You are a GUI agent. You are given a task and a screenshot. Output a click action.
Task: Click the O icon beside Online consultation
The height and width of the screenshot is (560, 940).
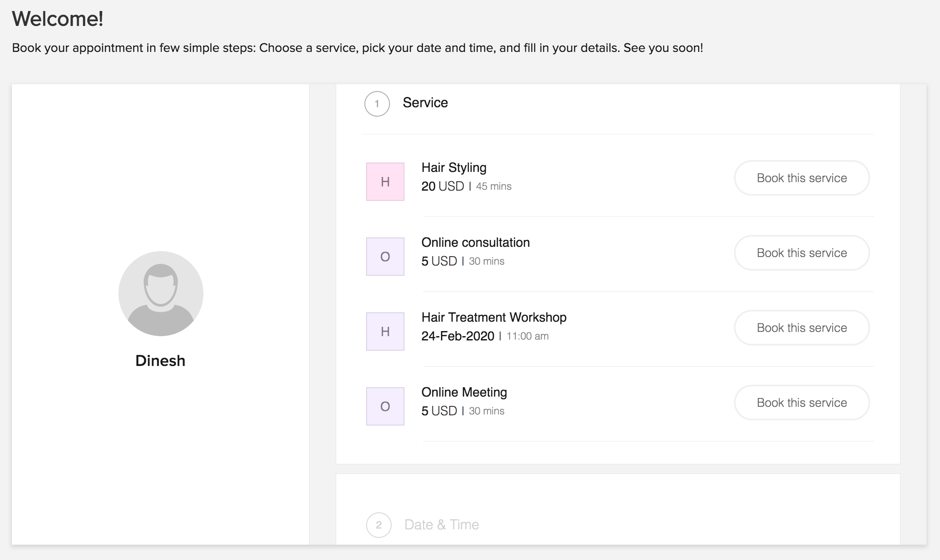coord(385,257)
